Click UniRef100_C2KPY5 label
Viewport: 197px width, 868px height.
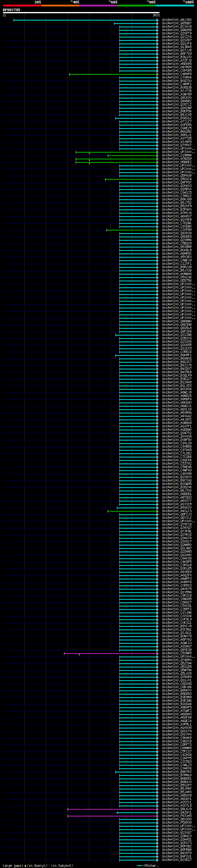coord(177,758)
